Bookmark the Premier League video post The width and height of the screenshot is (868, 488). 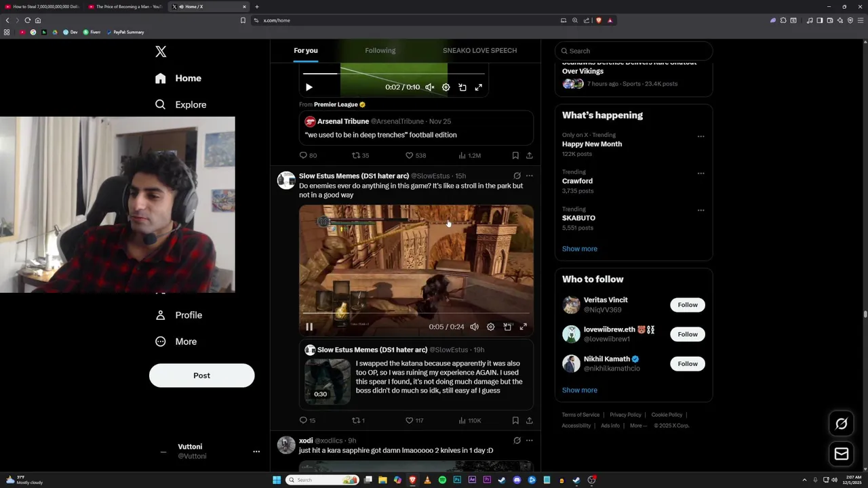click(515, 155)
